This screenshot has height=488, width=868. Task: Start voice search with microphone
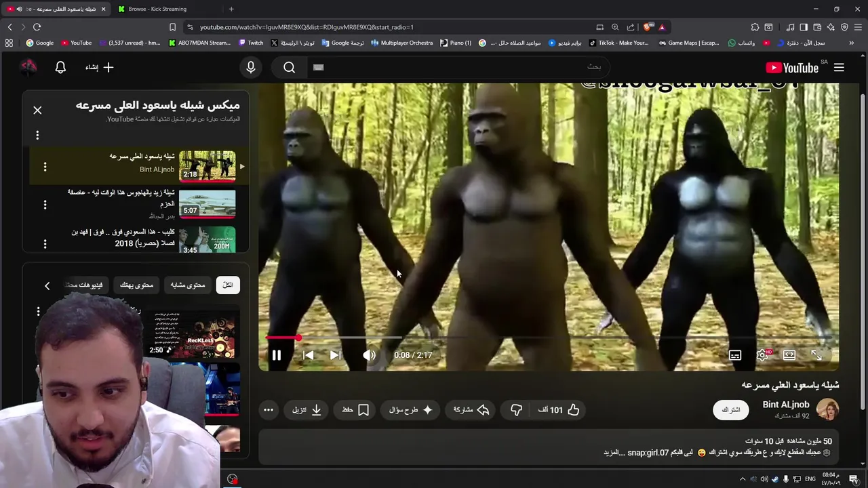251,67
